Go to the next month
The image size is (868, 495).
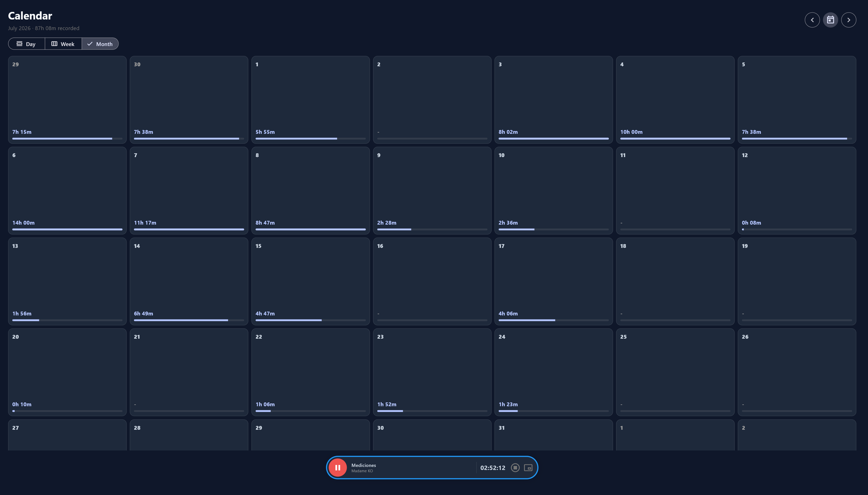click(848, 20)
